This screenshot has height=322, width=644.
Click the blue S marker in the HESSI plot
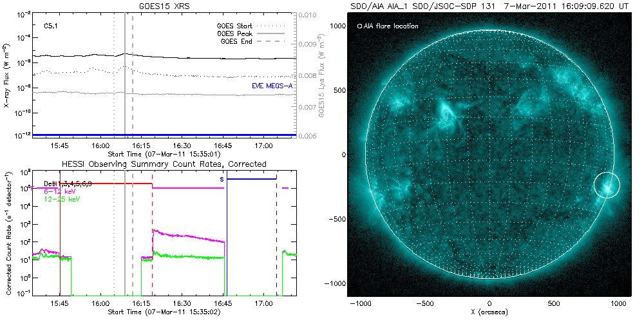222,179
